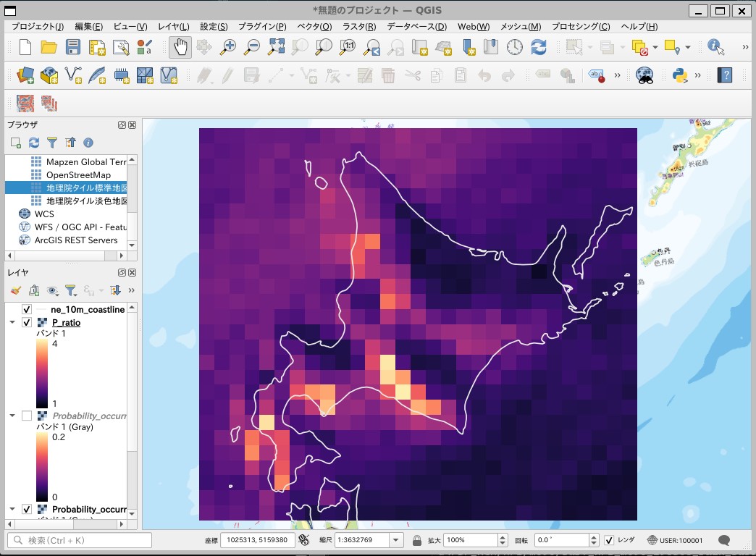Click the Probability_occurr 0–0.2 color ramp legend

(42, 467)
